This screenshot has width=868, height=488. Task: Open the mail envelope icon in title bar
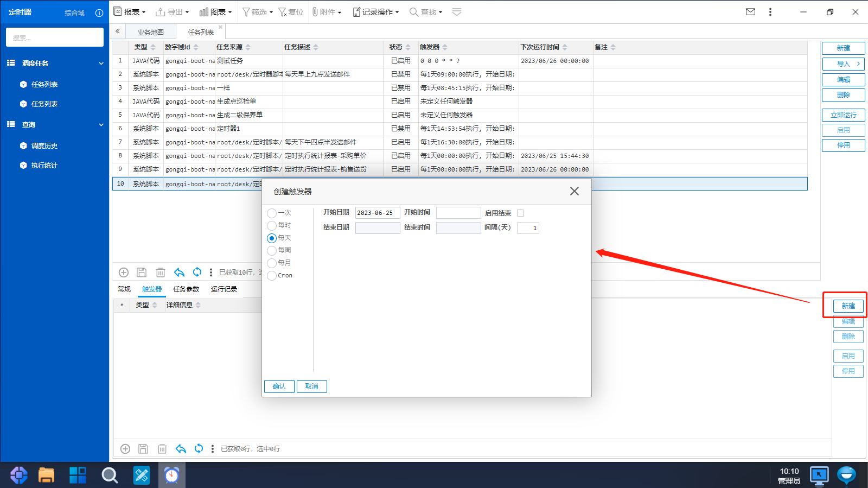pyautogui.click(x=750, y=11)
